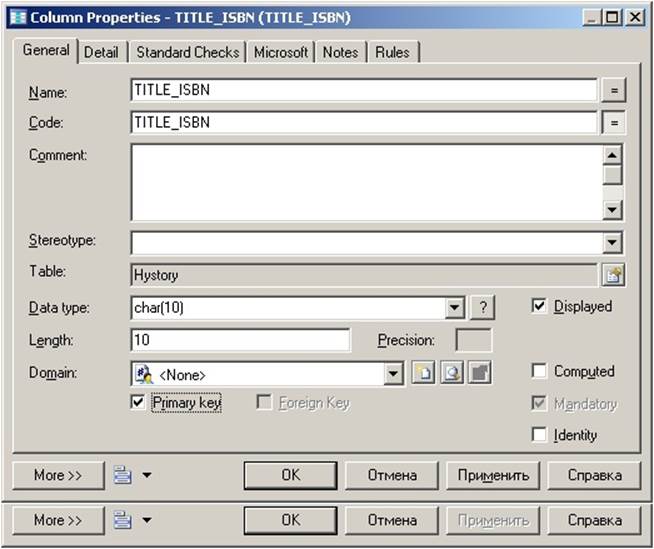Click inside the Comment text area
654x549 pixels.
point(367,182)
